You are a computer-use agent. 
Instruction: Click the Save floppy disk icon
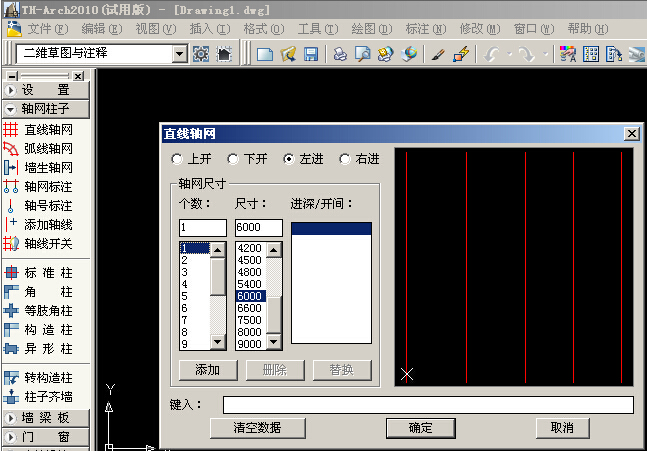pyautogui.click(x=311, y=54)
